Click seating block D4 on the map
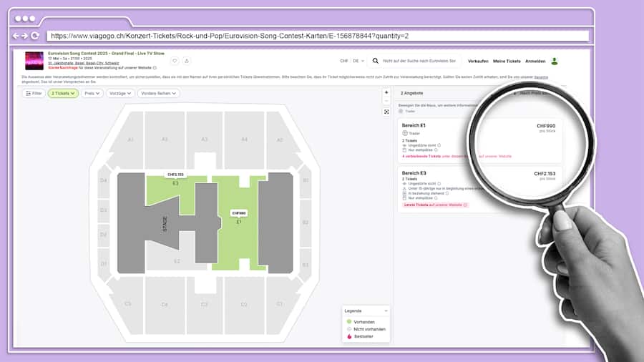The width and height of the screenshot is (644, 362). [x=104, y=180]
